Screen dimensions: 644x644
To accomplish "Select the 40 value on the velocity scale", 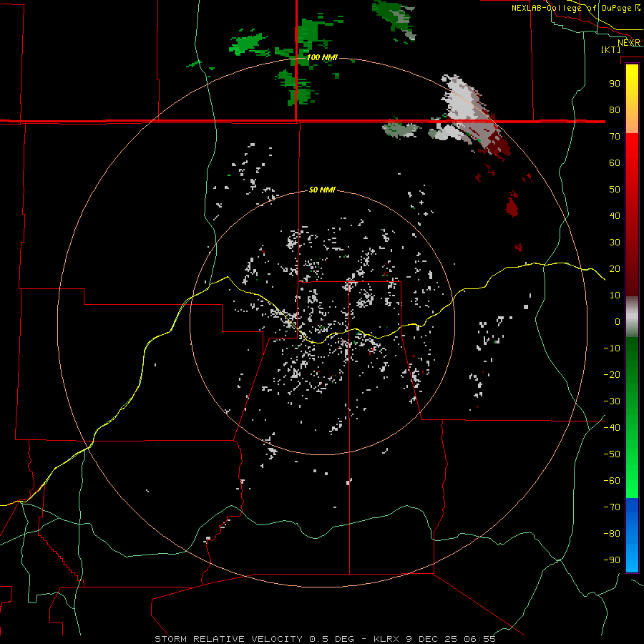I will click(x=615, y=215).
